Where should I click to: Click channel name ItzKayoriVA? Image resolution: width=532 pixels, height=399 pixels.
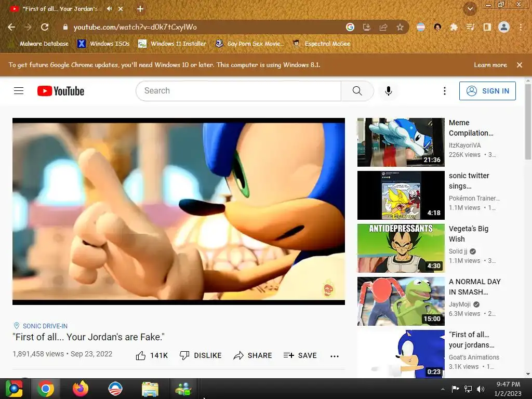tap(465, 145)
